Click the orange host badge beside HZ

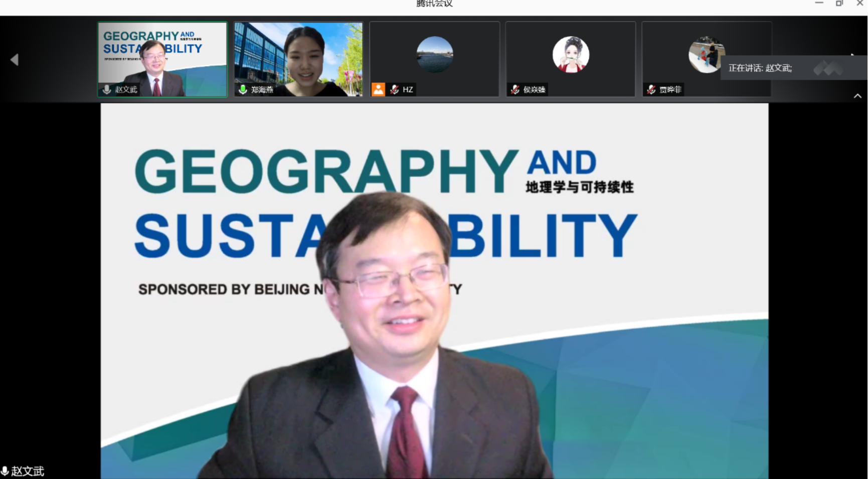click(x=378, y=89)
